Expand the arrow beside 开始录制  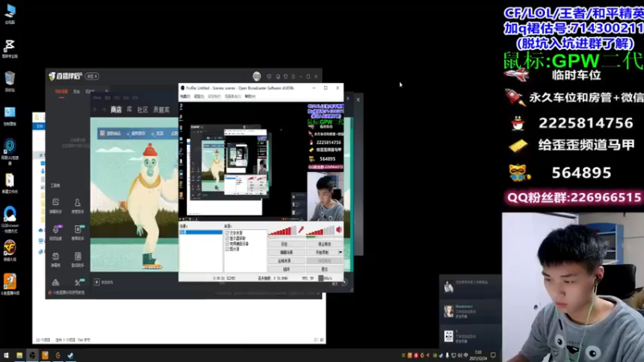341,253
